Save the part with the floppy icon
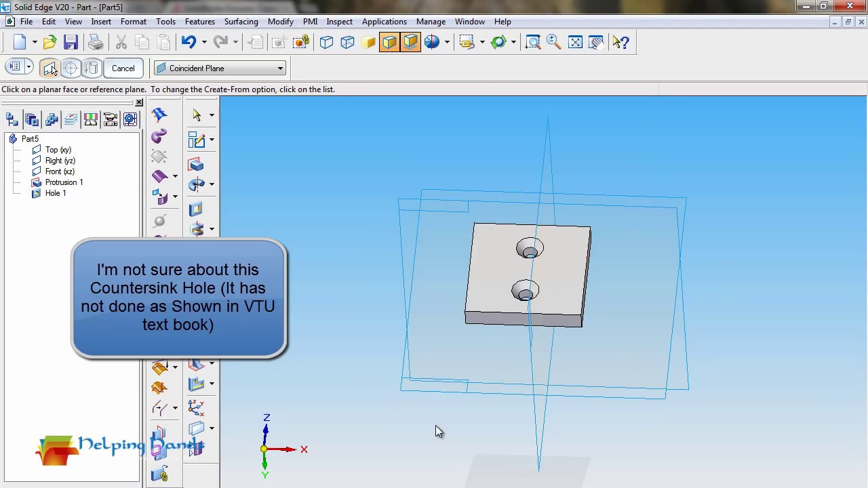 [71, 42]
